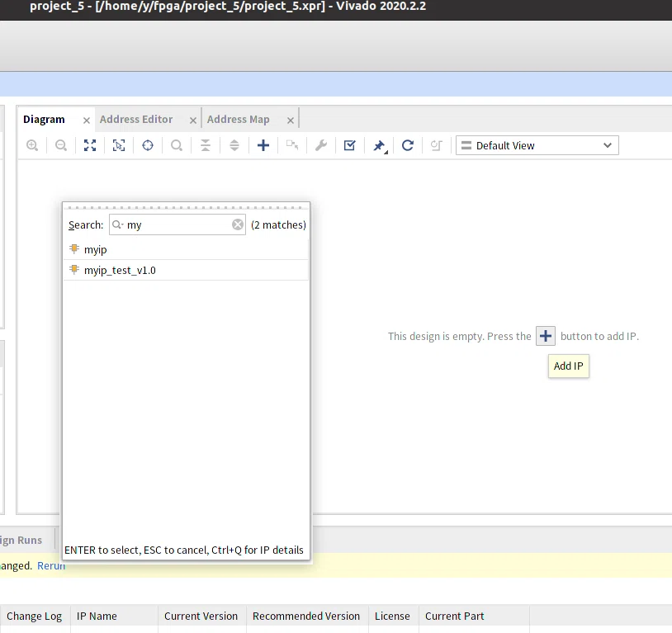Click the Autofit selection crosshair icon

[148, 145]
